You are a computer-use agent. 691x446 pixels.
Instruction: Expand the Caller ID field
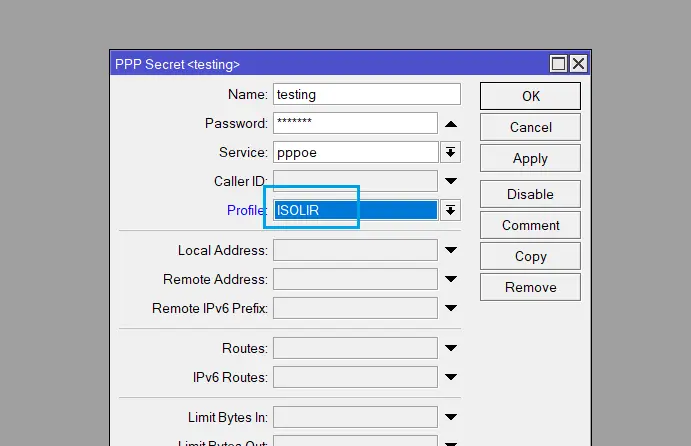(x=451, y=181)
